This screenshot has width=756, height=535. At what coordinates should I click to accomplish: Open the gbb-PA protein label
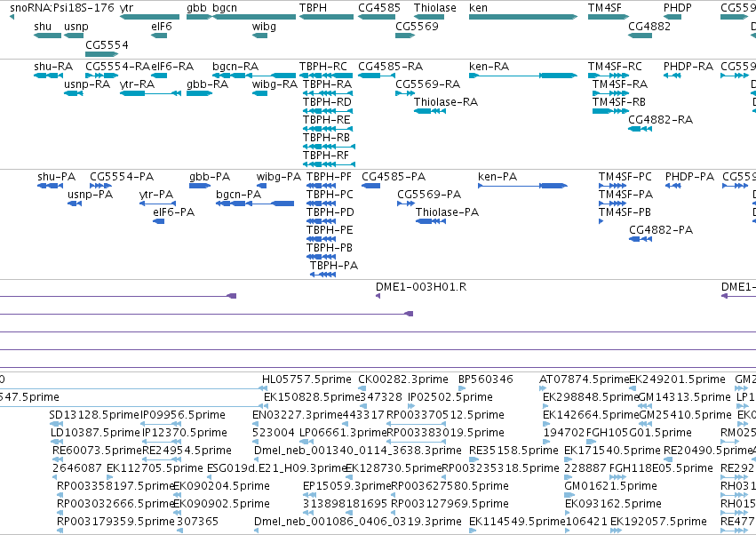210,177
